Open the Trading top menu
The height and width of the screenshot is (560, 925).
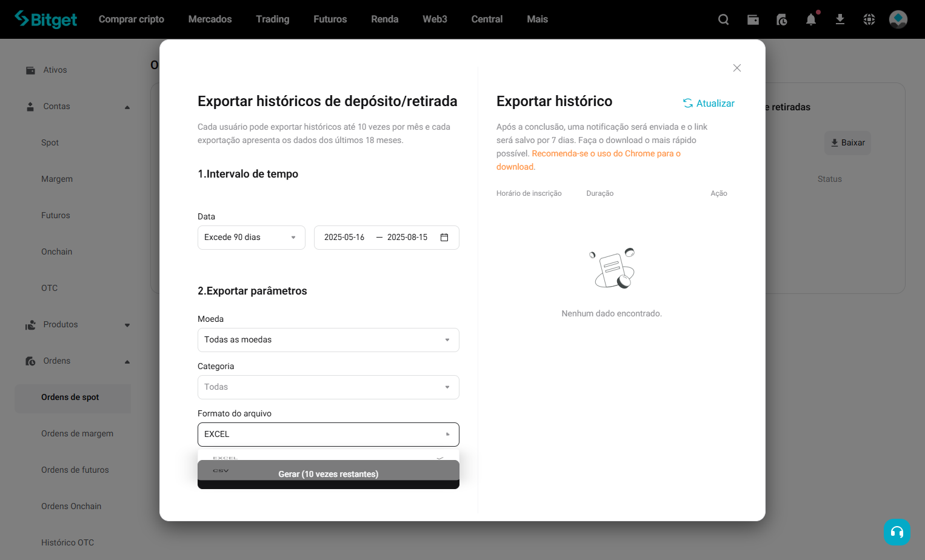pyautogui.click(x=273, y=19)
